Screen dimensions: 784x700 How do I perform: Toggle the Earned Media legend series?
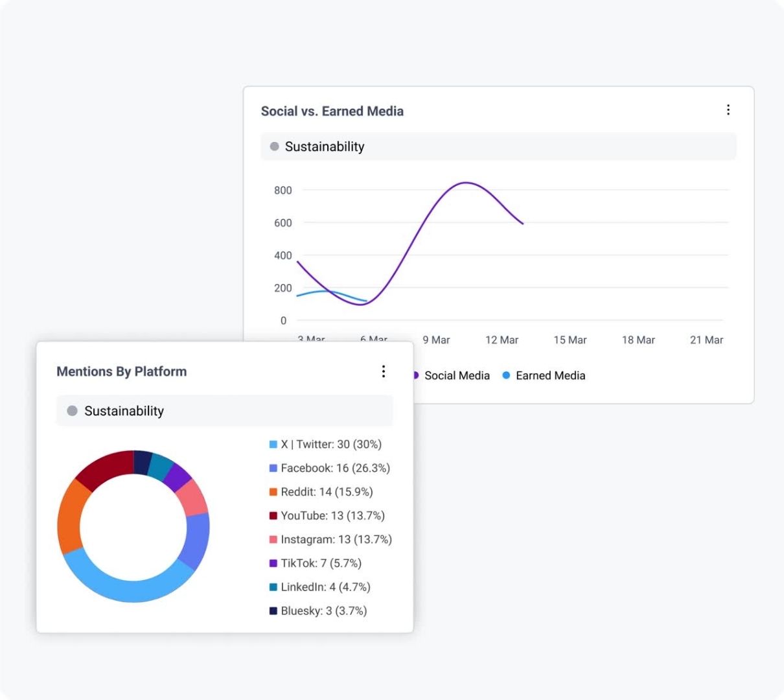point(544,375)
